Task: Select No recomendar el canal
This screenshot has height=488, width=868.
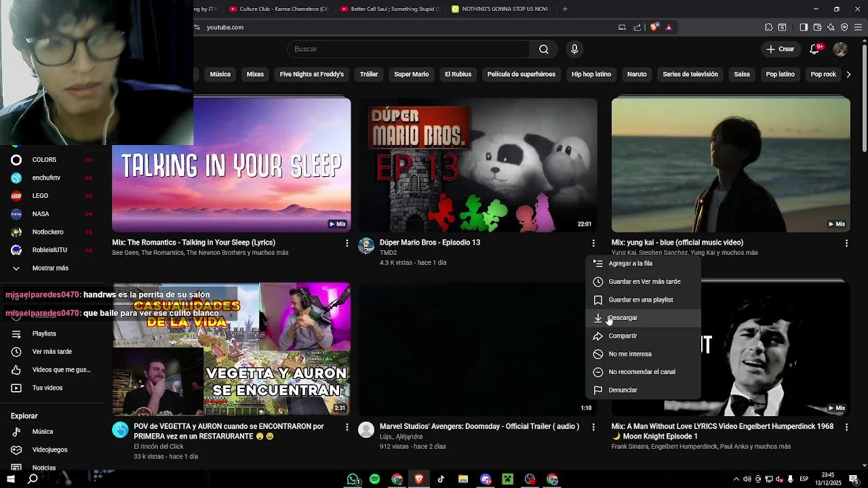Action: (x=643, y=372)
